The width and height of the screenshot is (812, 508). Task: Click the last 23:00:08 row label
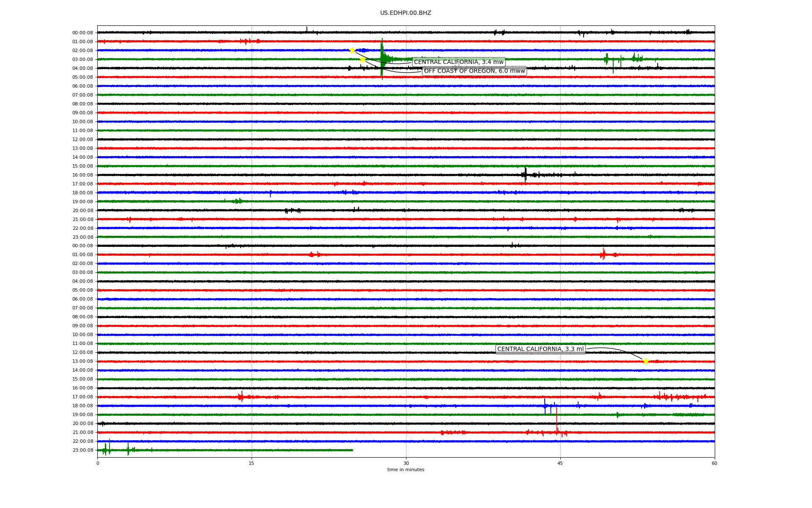point(82,450)
